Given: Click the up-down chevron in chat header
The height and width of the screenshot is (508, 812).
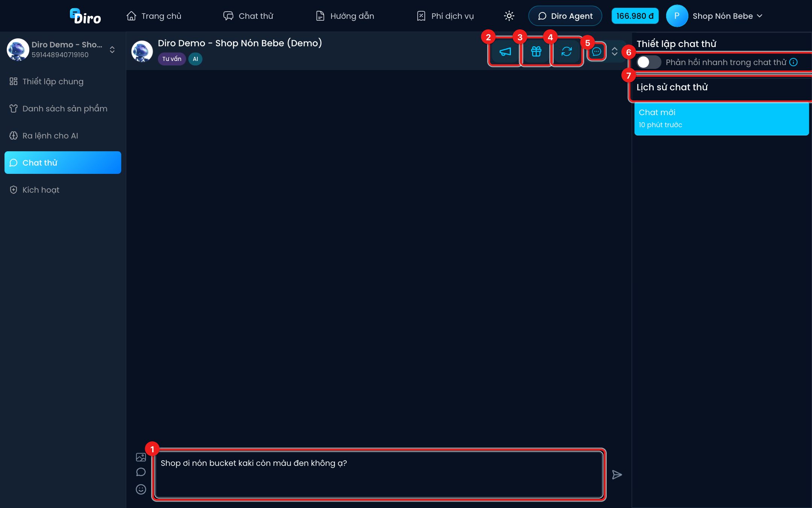Looking at the screenshot, I should pyautogui.click(x=615, y=52).
